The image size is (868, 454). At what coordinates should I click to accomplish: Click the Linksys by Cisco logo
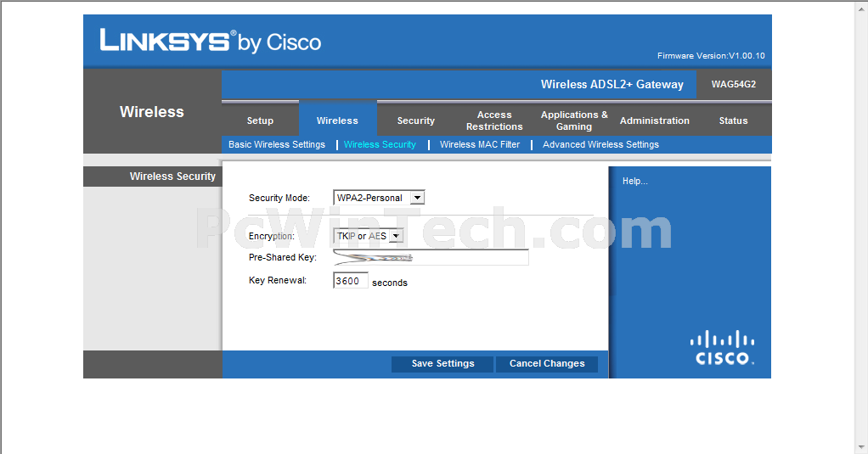click(211, 41)
